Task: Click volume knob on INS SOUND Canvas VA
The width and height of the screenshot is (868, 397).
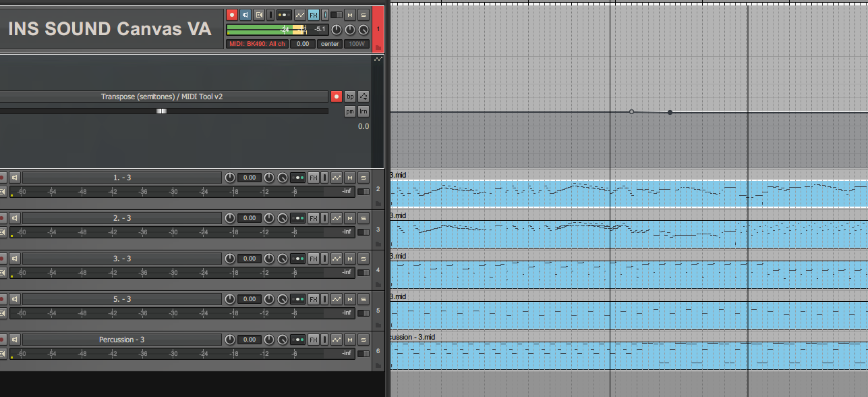Action: coord(337,30)
